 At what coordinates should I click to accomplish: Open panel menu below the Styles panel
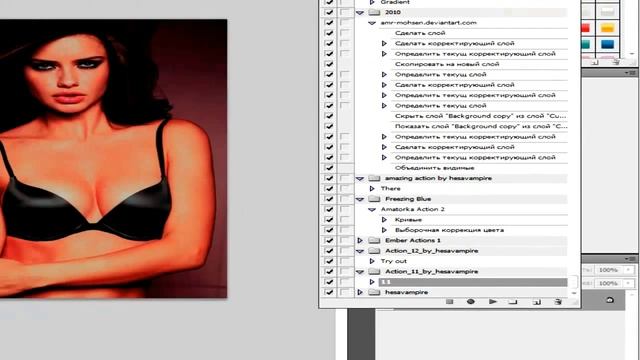click(631, 73)
